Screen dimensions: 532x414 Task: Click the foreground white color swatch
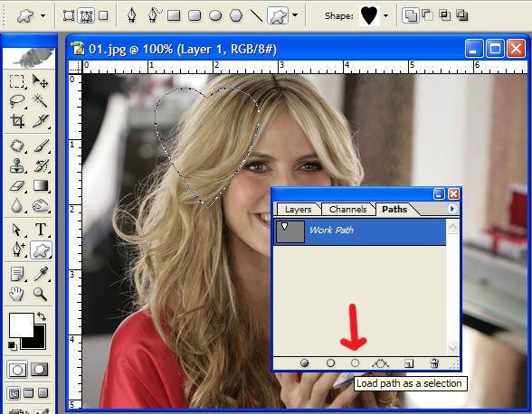coord(22,325)
